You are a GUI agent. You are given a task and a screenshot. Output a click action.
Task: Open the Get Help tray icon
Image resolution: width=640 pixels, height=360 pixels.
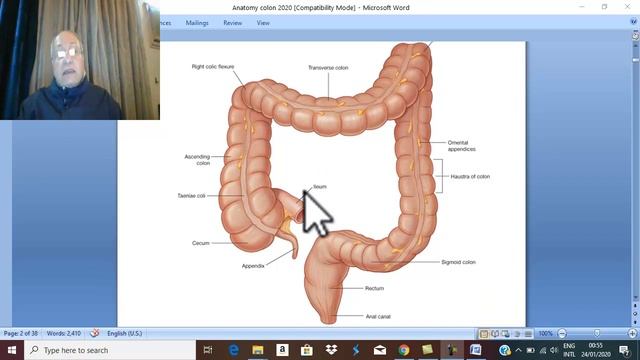pos(505,350)
